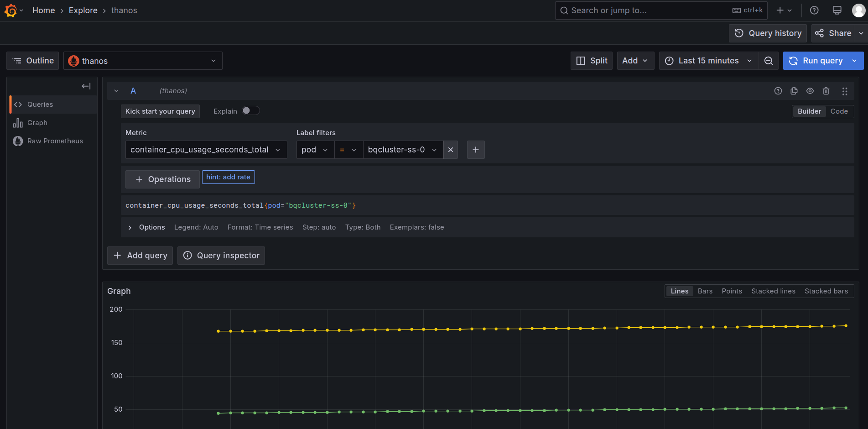Duplicate query A using copy icon
The width and height of the screenshot is (868, 429).
[x=794, y=91]
